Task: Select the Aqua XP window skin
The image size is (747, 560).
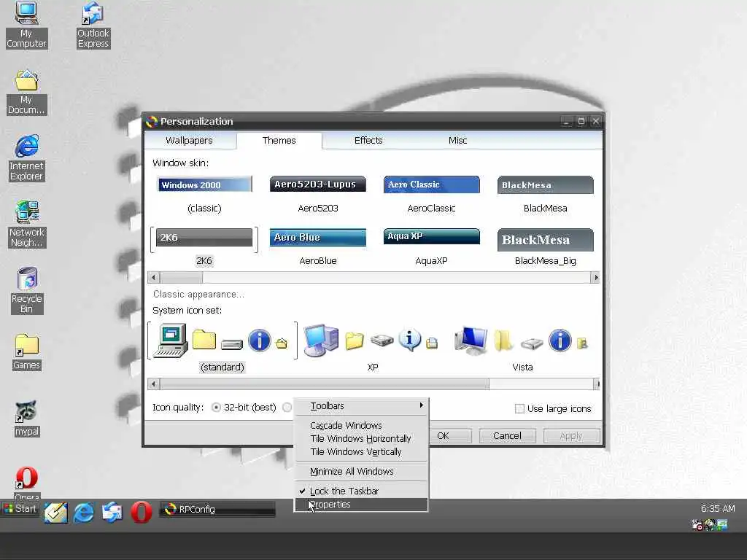Action: [x=431, y=247]
